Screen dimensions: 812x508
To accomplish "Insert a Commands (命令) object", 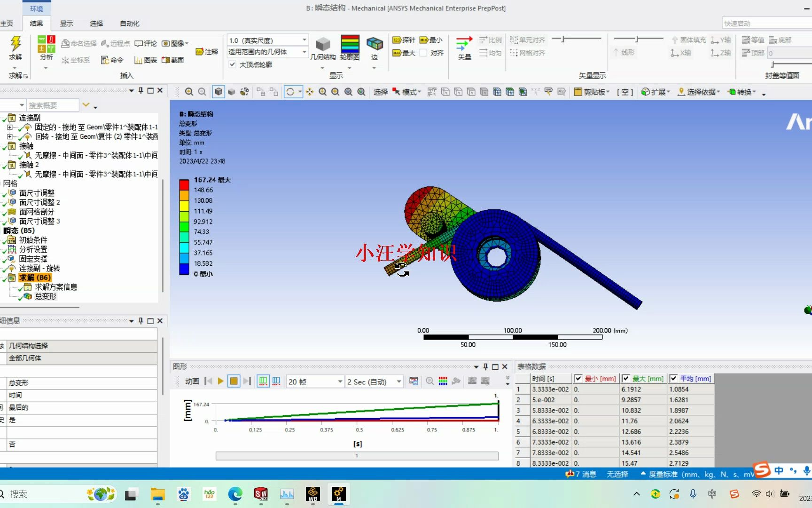I will [112, 60].
